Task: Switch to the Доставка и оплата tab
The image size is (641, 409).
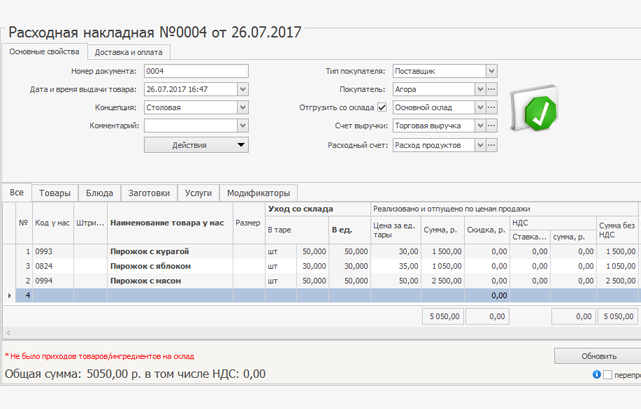Action: coord(129,52)
